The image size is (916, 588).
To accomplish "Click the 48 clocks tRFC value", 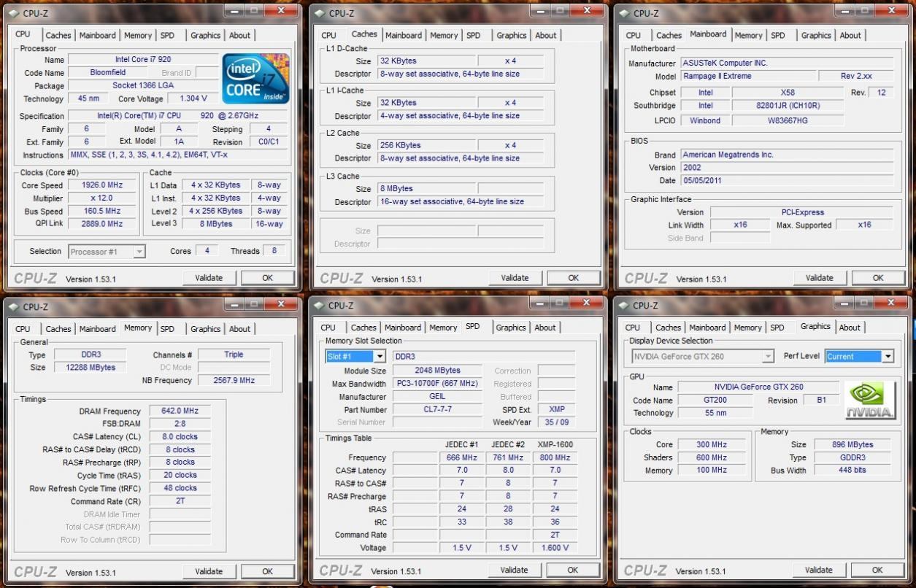I will pos(180,488).
